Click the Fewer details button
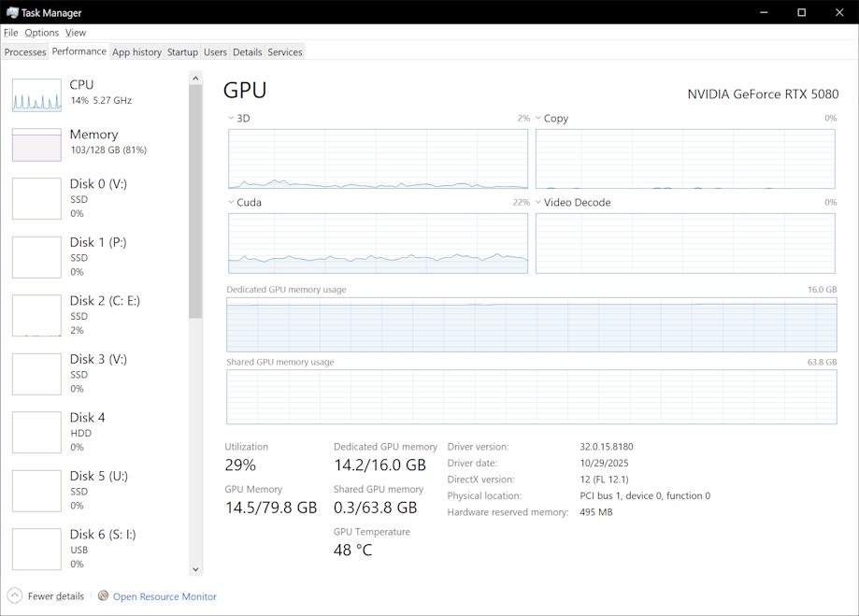 [46, 595]
